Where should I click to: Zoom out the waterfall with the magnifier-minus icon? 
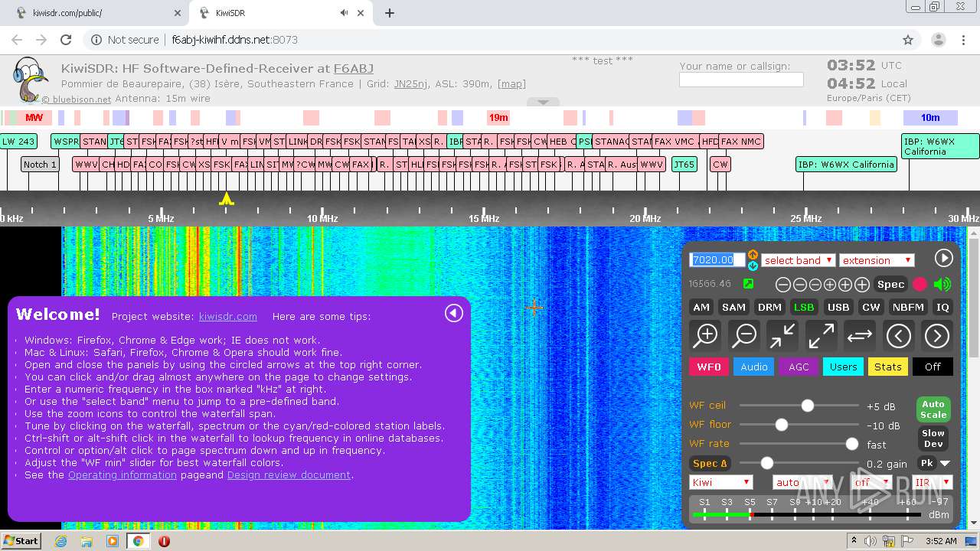pyautogui.click(x=744, y=335)
